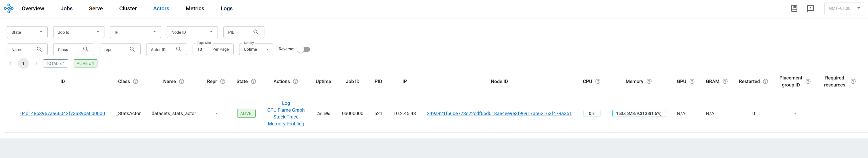Click the Required resources help icon
The width and height of the screenshot is (868, 158).
853,81
